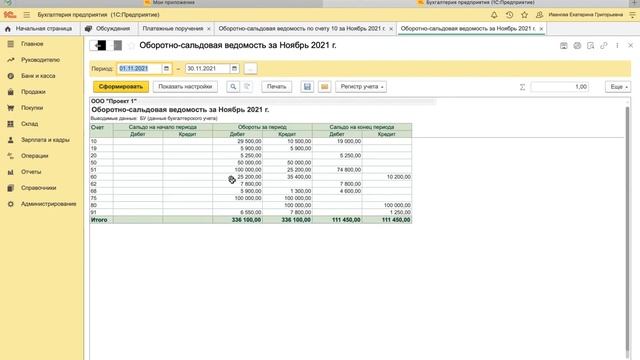
Task: Open the 1C main menu hamburger icon
Action: point(27,15)
